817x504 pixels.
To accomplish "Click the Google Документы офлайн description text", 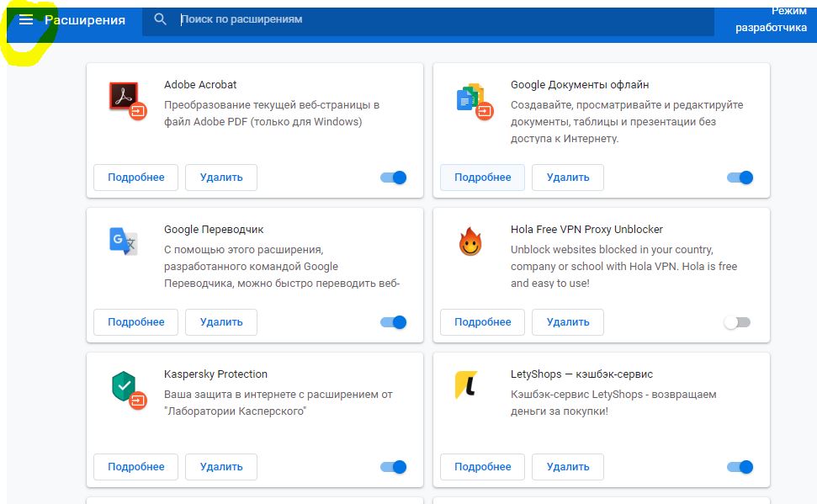I will point(627,121).
